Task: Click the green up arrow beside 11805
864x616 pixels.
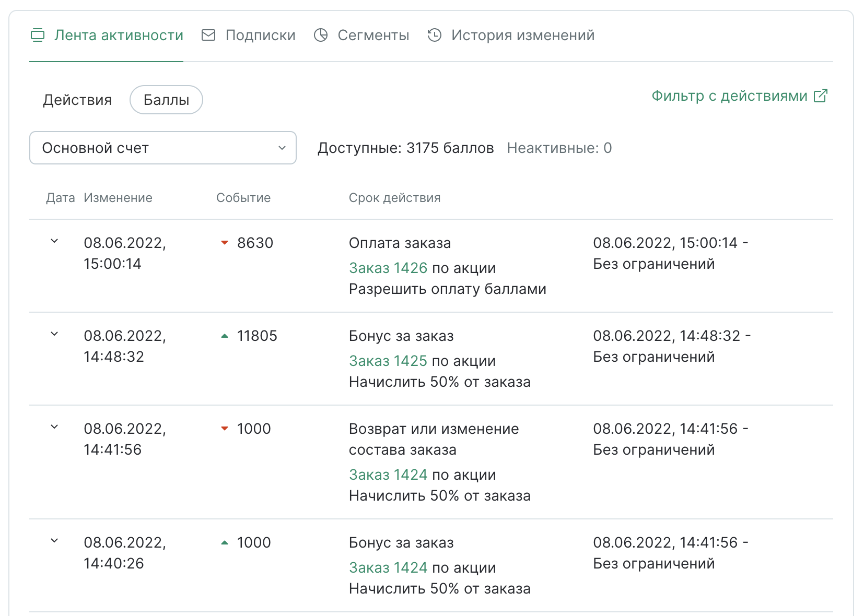Action: 225,336
